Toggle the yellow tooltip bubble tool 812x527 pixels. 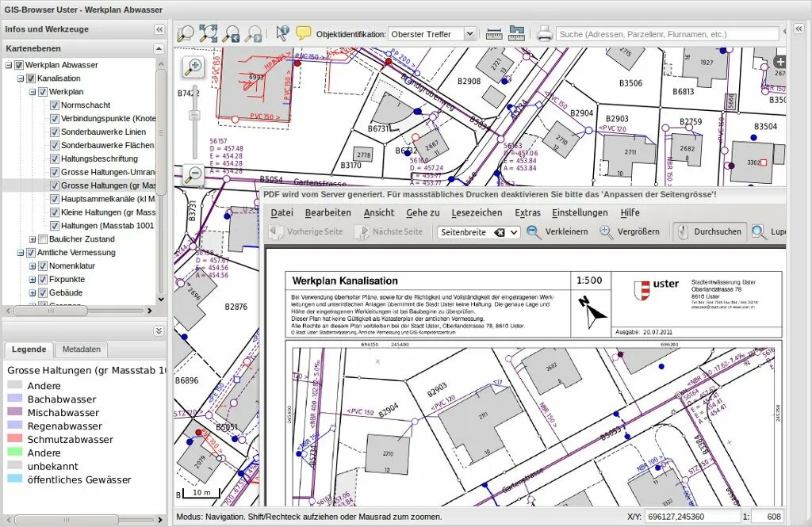pos(303,33)
